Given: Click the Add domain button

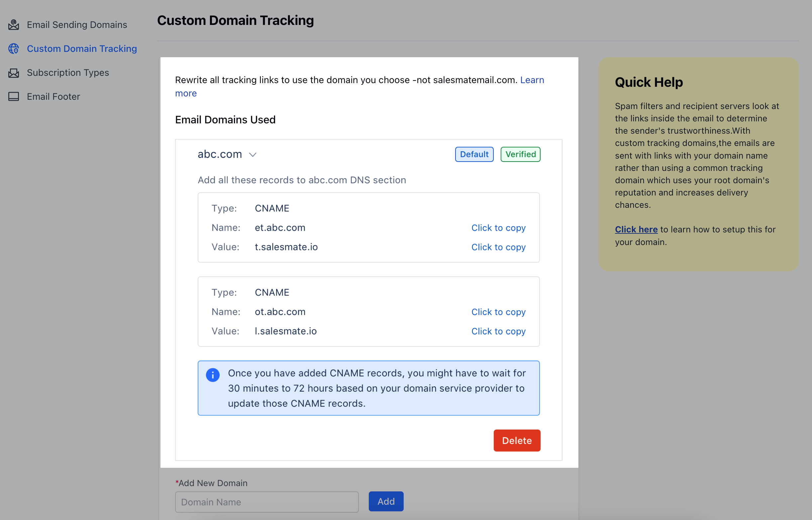Looking at the screenshot, I should pyautogui.click(x=386, y=501).
